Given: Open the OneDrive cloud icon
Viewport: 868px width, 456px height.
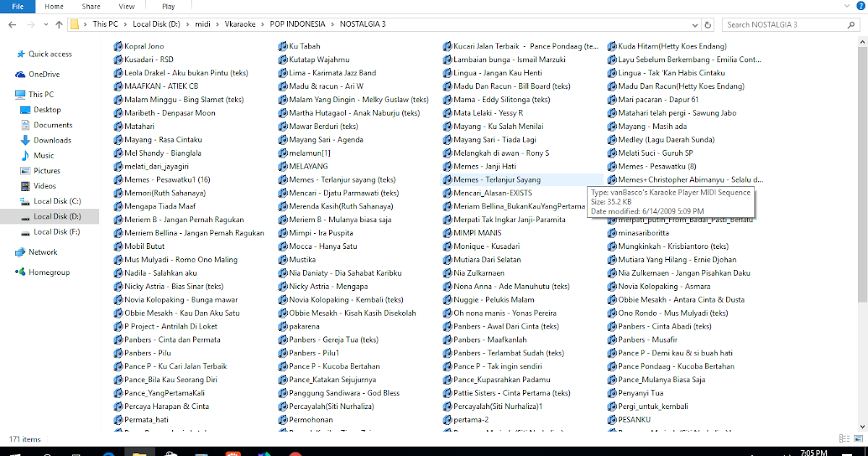Looking at the screenshot, I should tap(20, 74).
